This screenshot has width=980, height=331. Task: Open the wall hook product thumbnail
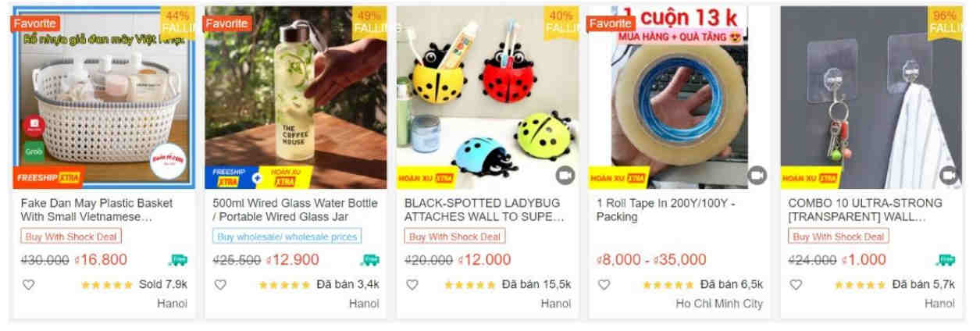(x=872, y=98)
